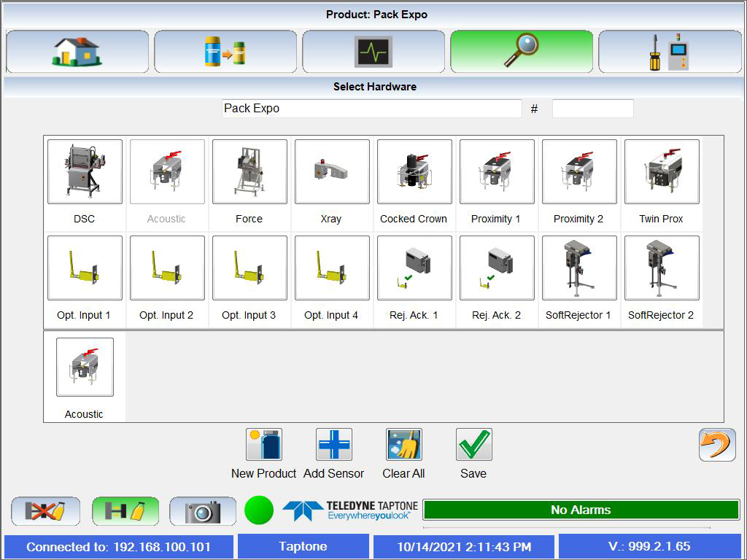747x560 pixels.
Task: Open the service and setup screen
Action: 670,51
